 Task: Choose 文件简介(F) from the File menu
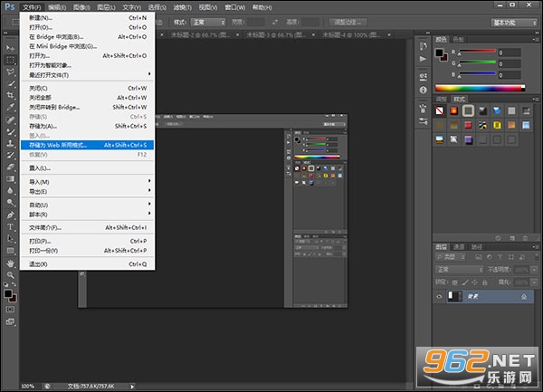pyautogui.click(x=87, y=227)
